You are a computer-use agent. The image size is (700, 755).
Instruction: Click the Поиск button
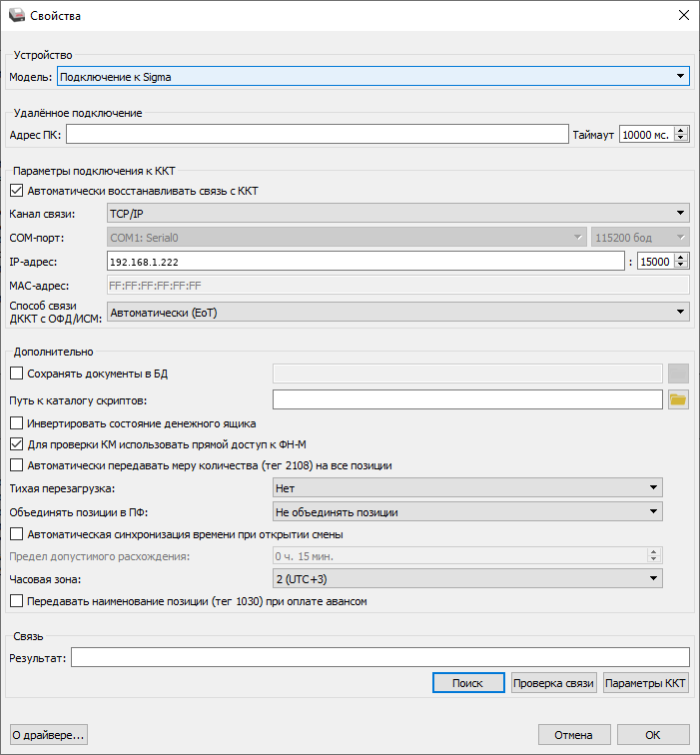(x=468, y=683)
